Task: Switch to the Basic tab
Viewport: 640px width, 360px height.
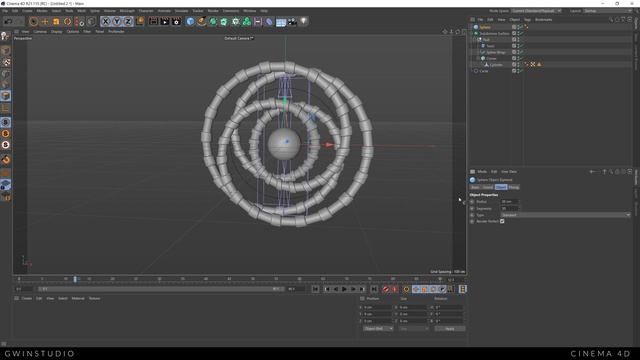Action: (476, 187)
